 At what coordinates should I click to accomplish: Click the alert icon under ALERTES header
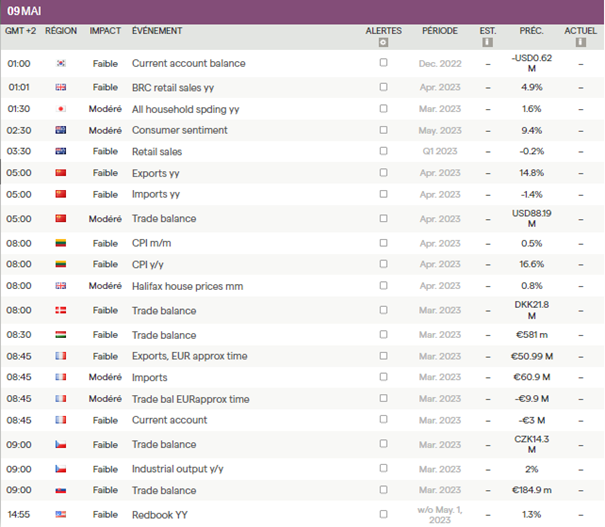click(383, 42)
